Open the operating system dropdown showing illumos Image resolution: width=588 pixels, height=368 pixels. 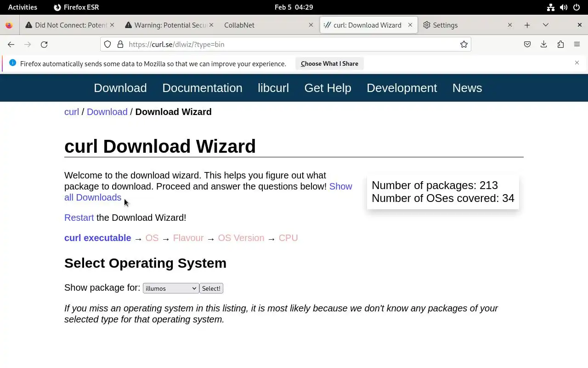click(x=171, y=288)
